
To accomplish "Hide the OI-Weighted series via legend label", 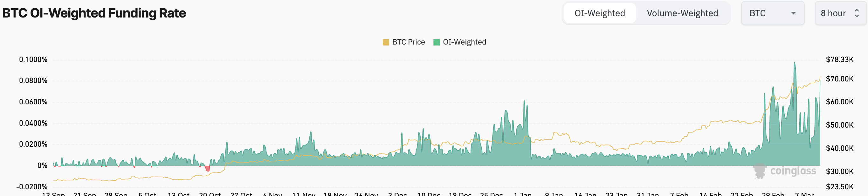I will (x=464, y=42).
